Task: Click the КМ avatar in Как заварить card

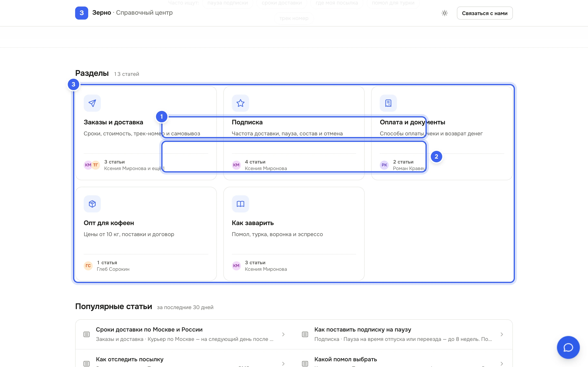Action: tap(236, 266)
